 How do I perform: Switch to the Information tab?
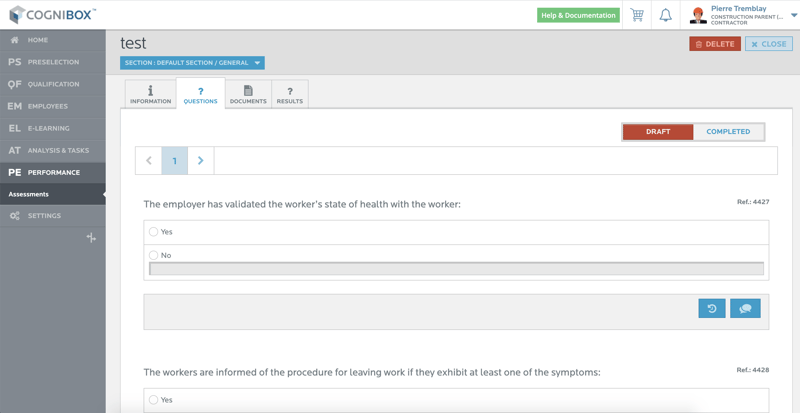[x=151, y=94]
